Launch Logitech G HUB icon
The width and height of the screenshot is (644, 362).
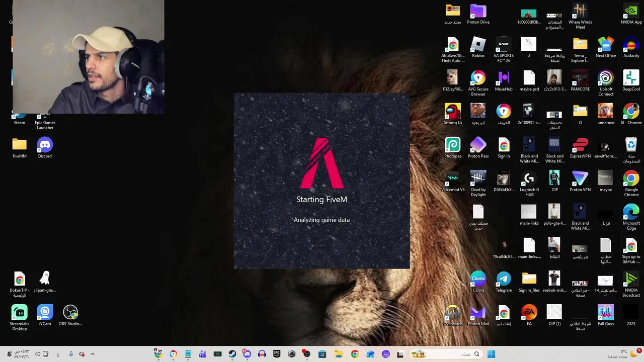(529, 184)
